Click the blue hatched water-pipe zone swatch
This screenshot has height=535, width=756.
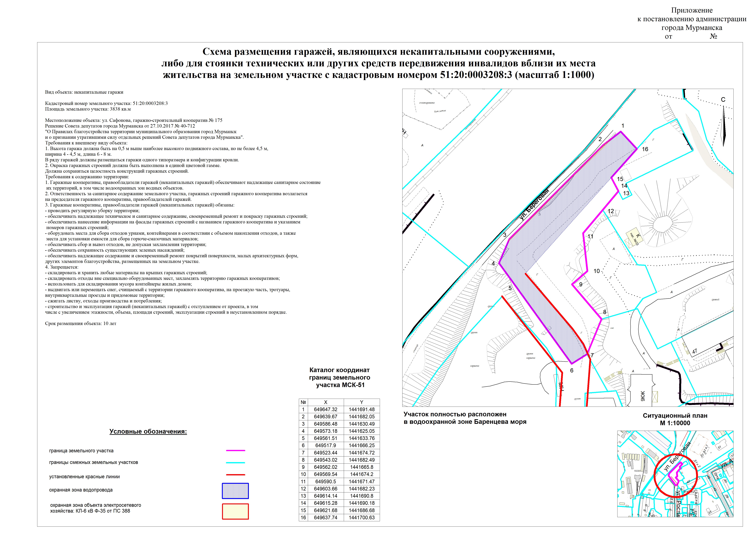click(x=235, y=491)
